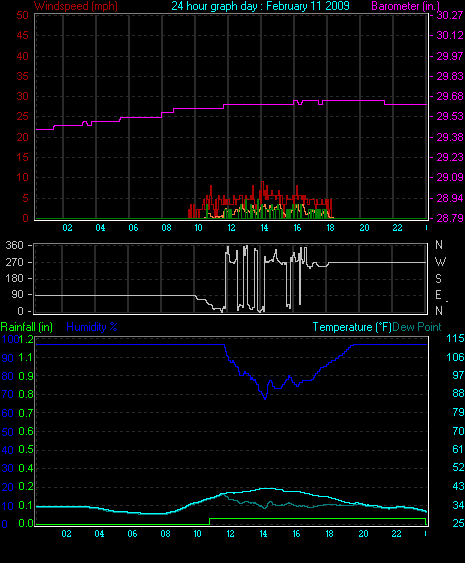
Task: Click the 24 hour graph day title
Action: pos(260,6)
